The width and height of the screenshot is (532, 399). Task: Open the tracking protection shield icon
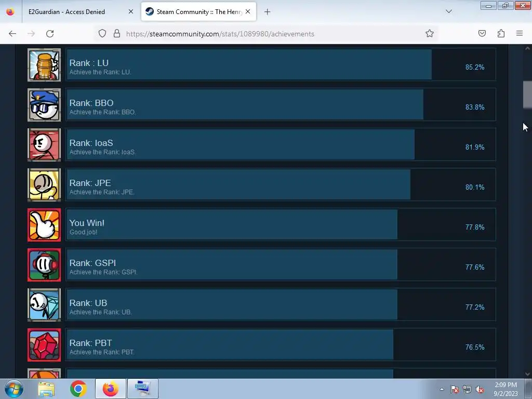102,34
